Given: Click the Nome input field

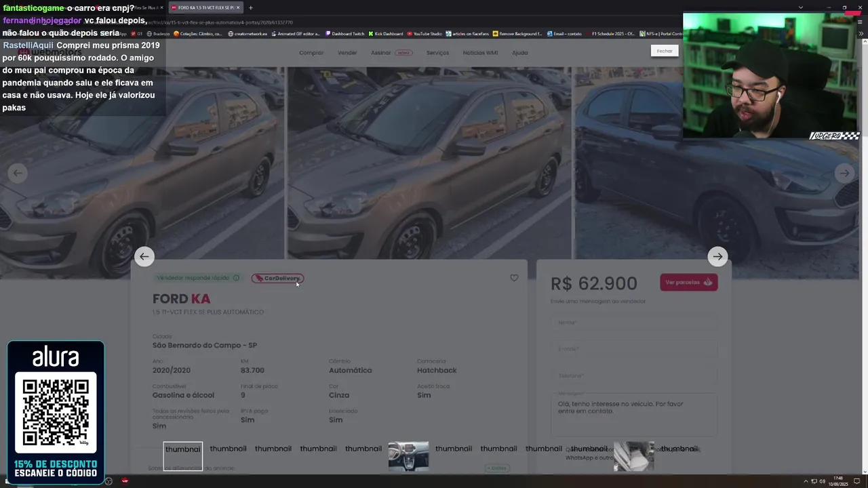Looking at the screenshot, I should tap(634, 323).
